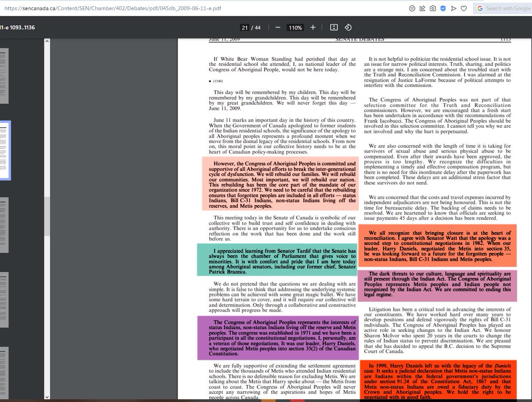Click the document title '1-e 1093..1136'
The height and width of the screenshot is (402, 532).
[x=17, y=28]
